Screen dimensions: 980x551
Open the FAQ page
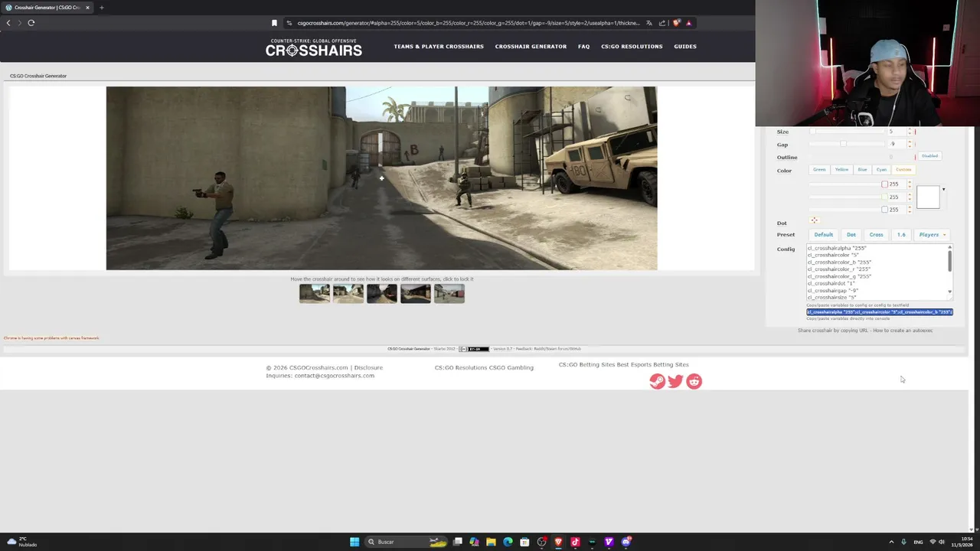(583, 47)
